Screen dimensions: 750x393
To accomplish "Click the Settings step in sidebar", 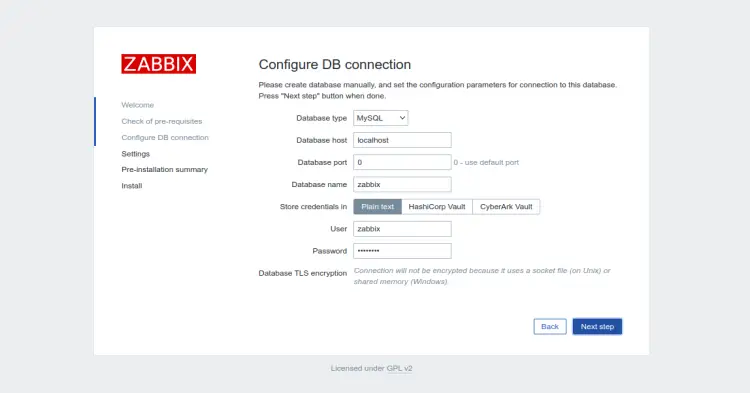I will pos(135,153).
